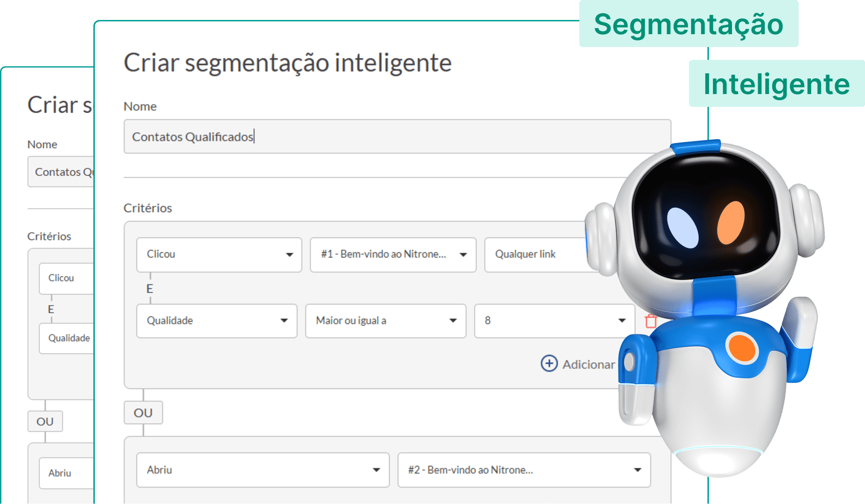Click the 'OU' connector in the background window

pos(45,421)
